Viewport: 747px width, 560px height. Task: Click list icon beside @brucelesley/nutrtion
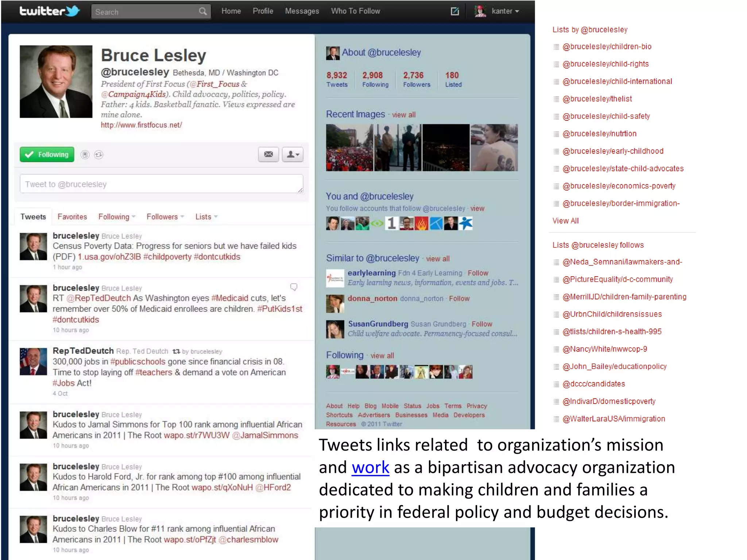[x=556, y=134]
